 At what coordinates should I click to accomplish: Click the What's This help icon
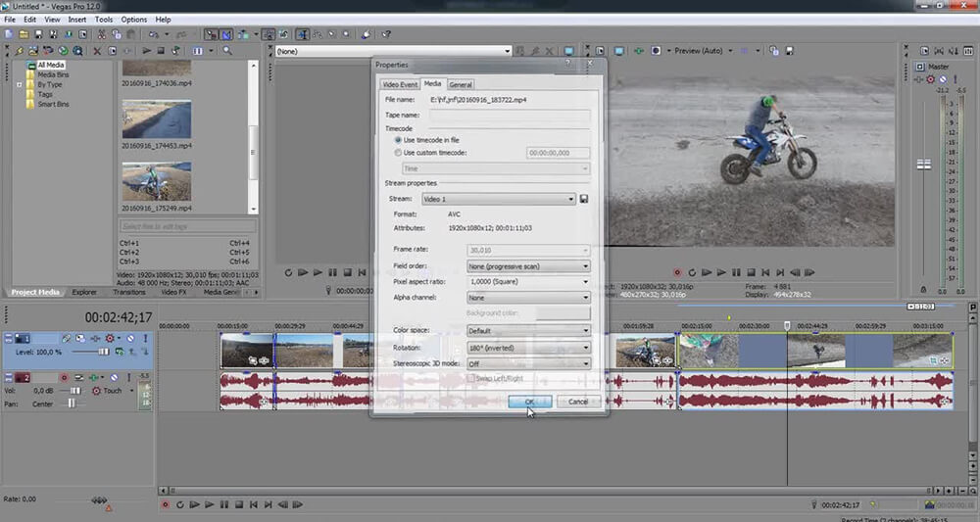(x=386, y=34)
